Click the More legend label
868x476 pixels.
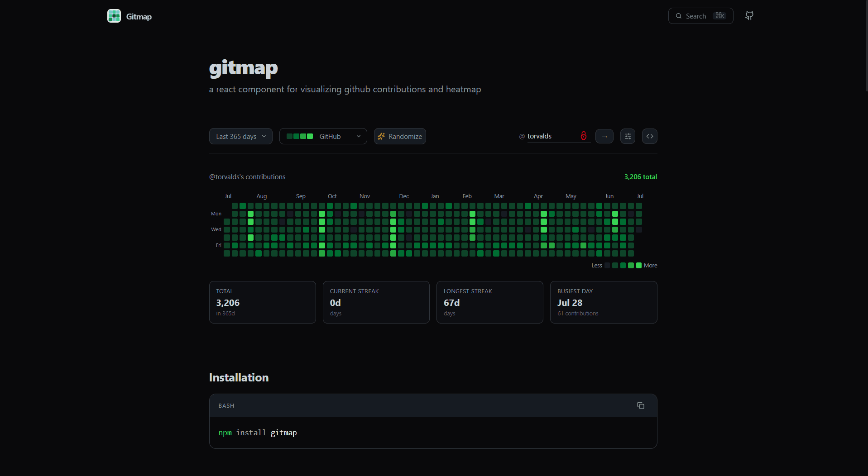(x=650, y=266)
